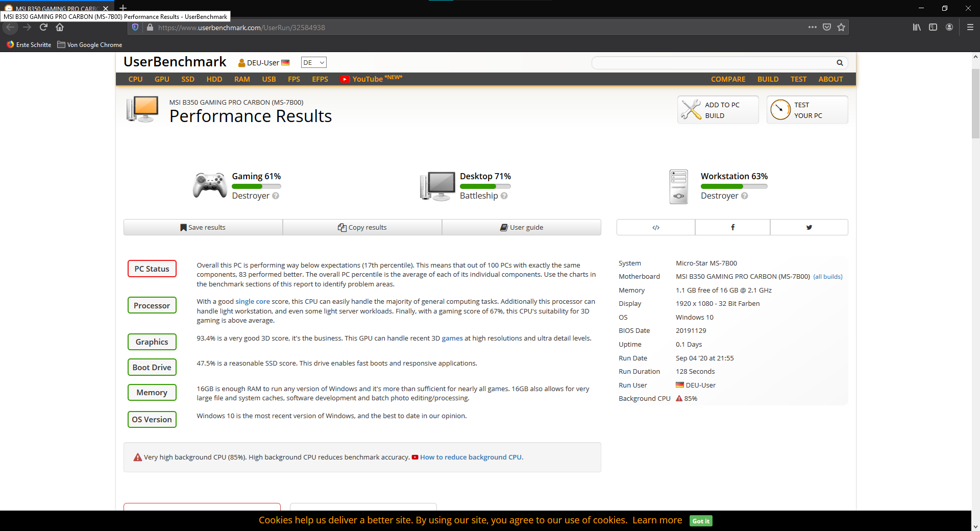Click the DEU-User profile link in header
Viewport: 980px width, 531px height.
(x=263, y=63)
